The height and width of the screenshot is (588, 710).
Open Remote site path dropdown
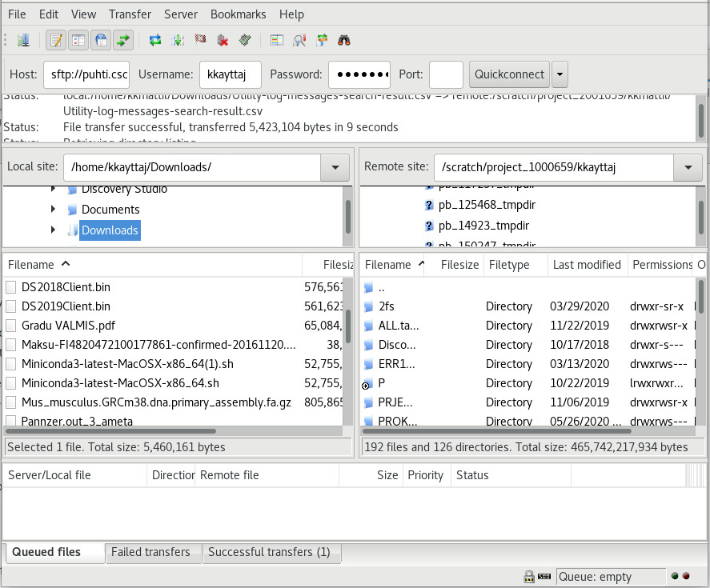coord(688,167)
